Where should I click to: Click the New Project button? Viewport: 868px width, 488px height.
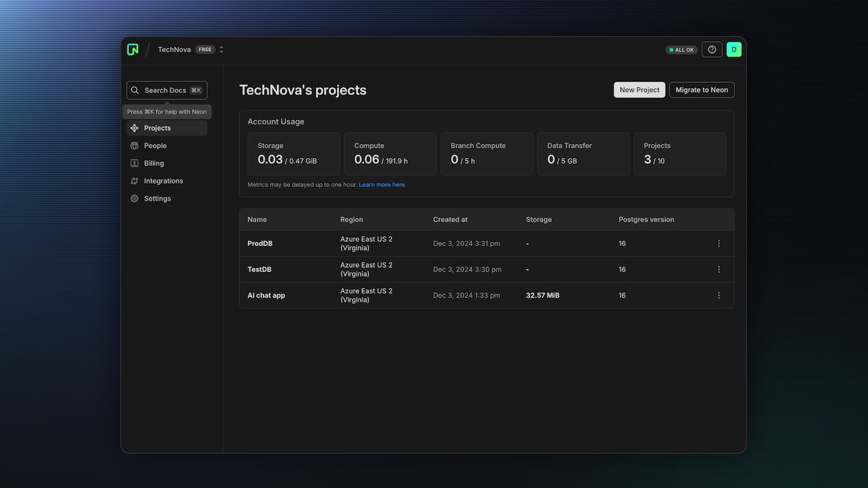point(639,90)
